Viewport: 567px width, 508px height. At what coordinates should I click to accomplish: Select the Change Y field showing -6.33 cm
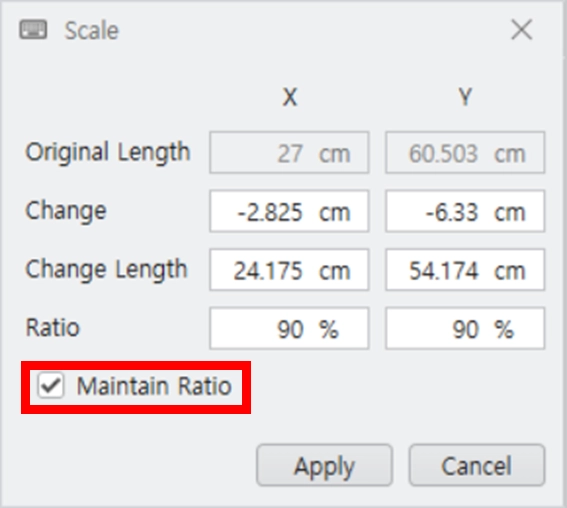pos(465,211)
